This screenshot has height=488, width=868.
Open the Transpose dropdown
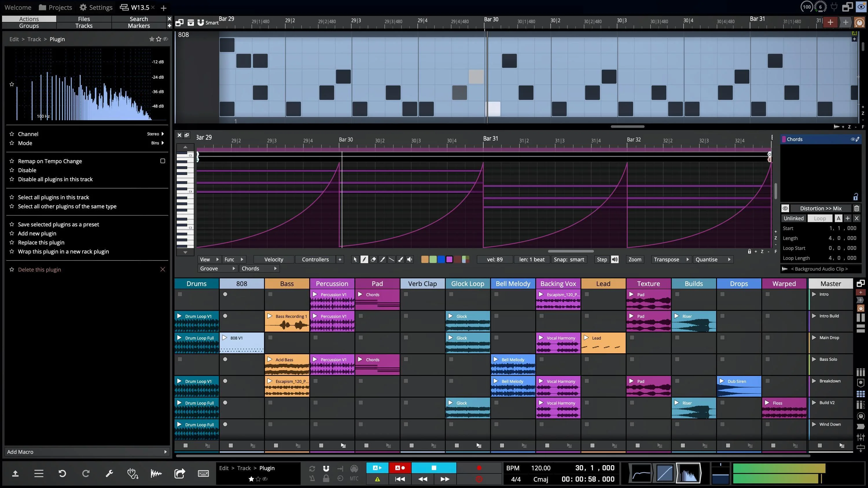[x=671, y=259]
